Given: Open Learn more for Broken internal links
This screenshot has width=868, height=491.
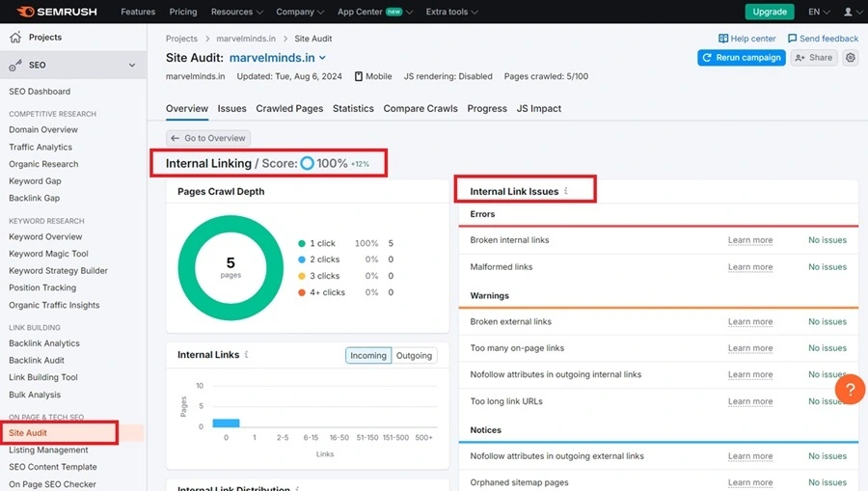Looking at the screenshot, I should [x=750, y=240].
